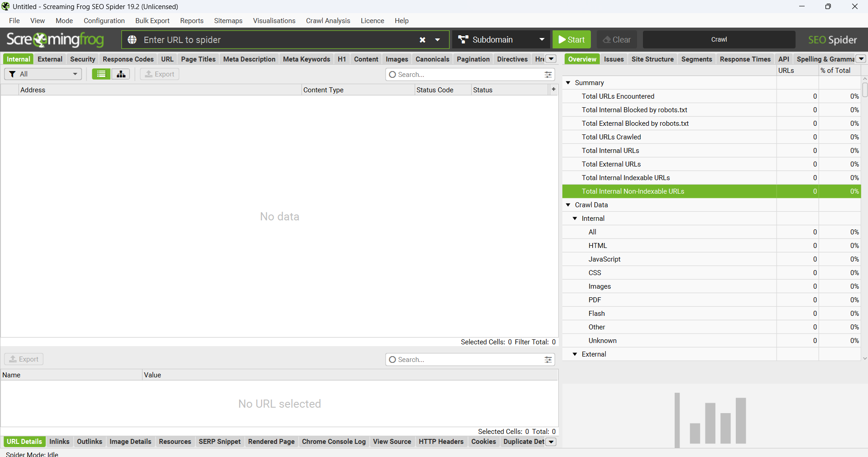Clear the URL field with the X icon
The height and width of the screenshot is (457, 868).
pos(422,40)
